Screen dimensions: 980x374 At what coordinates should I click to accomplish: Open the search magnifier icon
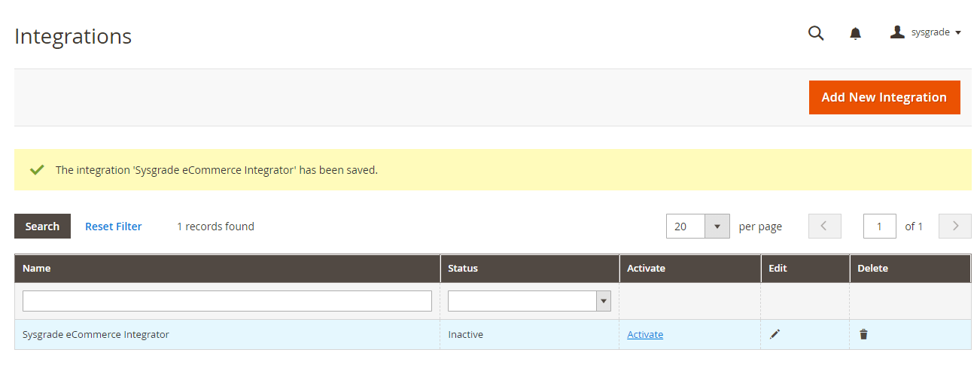click(x=816, y=33)
